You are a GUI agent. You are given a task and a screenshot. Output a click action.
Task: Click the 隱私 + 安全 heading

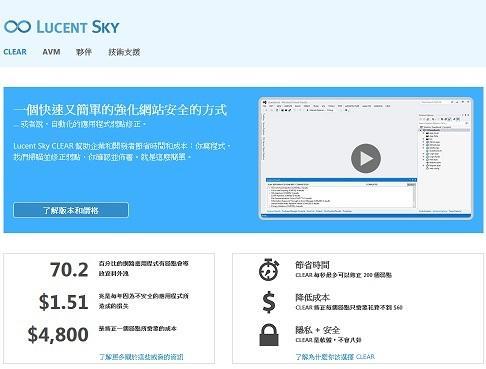coord(317,330)
